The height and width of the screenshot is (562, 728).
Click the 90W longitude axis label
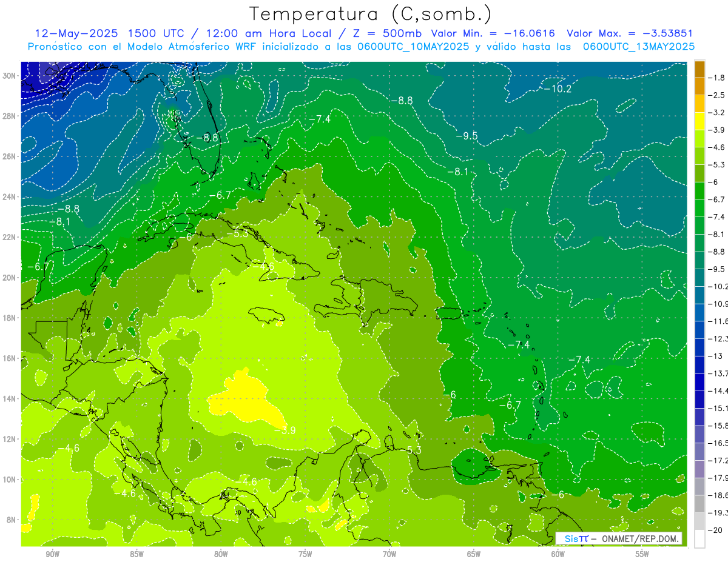52,554
